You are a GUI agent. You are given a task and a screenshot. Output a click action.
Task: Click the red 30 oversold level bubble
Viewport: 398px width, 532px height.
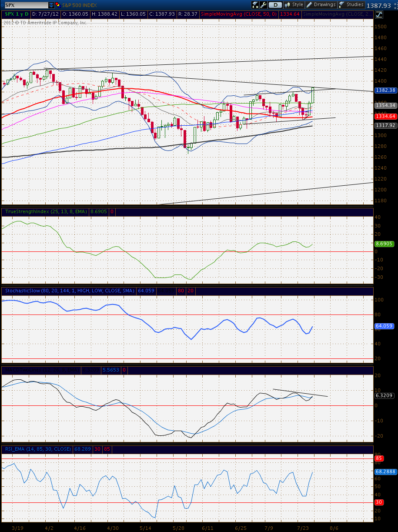pyautogui.click(x=379, y=502)
